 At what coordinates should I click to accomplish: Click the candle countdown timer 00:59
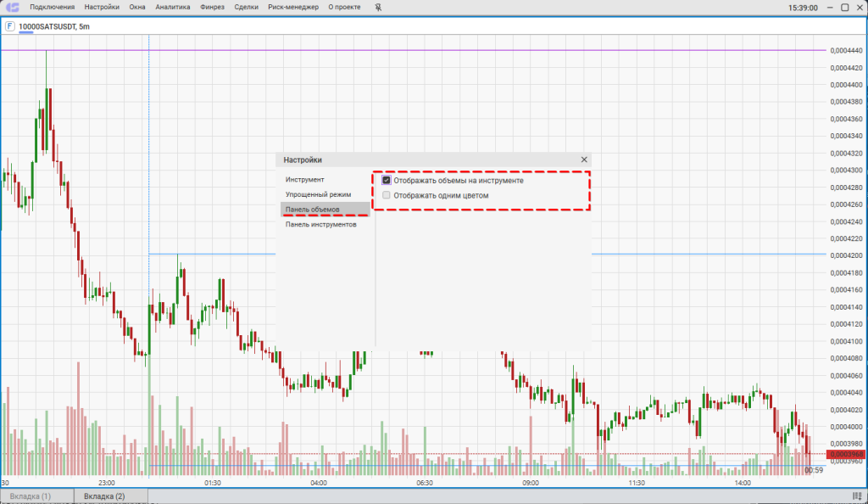coord(814,470)
